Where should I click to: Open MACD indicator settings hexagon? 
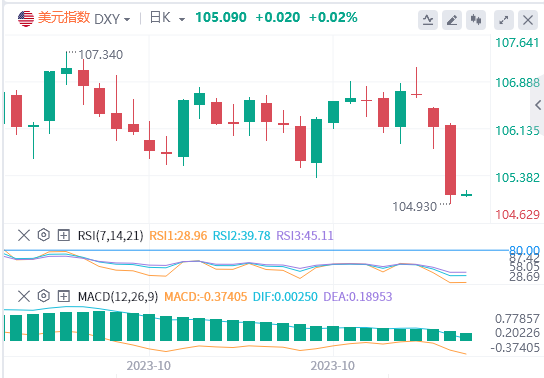(x=44, y=296)
